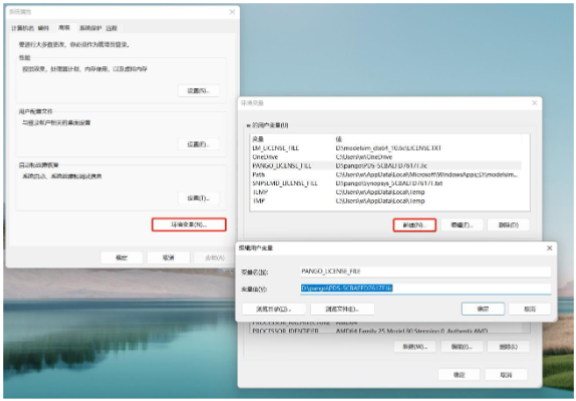The image size is (576, 401).
Task: Close the Edit User Variable dialog
Action: pyautogui.click(x=550, y=248)
